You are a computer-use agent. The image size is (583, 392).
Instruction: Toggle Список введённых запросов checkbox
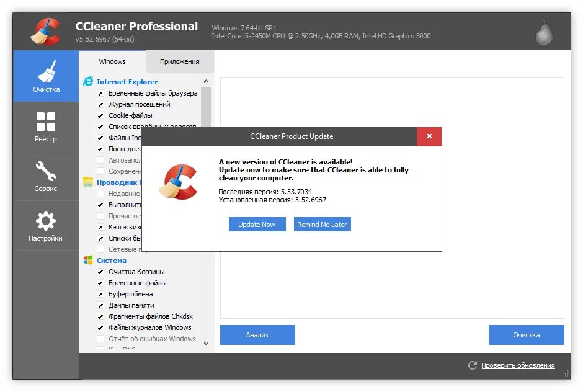pos(100,127)
